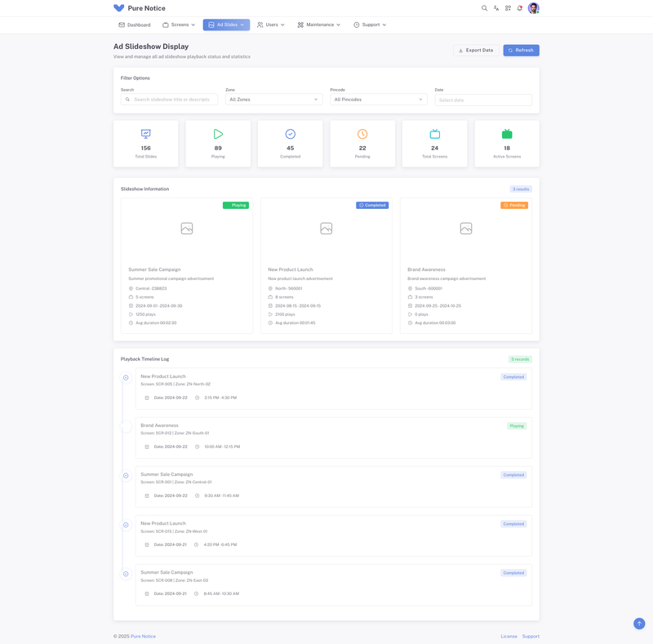Click screens icon beside 3 screens
This screenshot has width=653, height=644.
tap(410, 297)
